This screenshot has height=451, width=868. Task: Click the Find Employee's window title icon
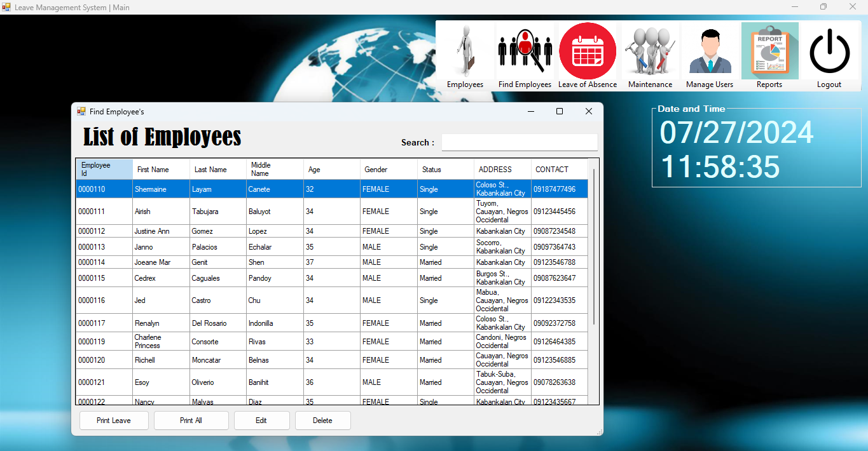coord(81,111)
